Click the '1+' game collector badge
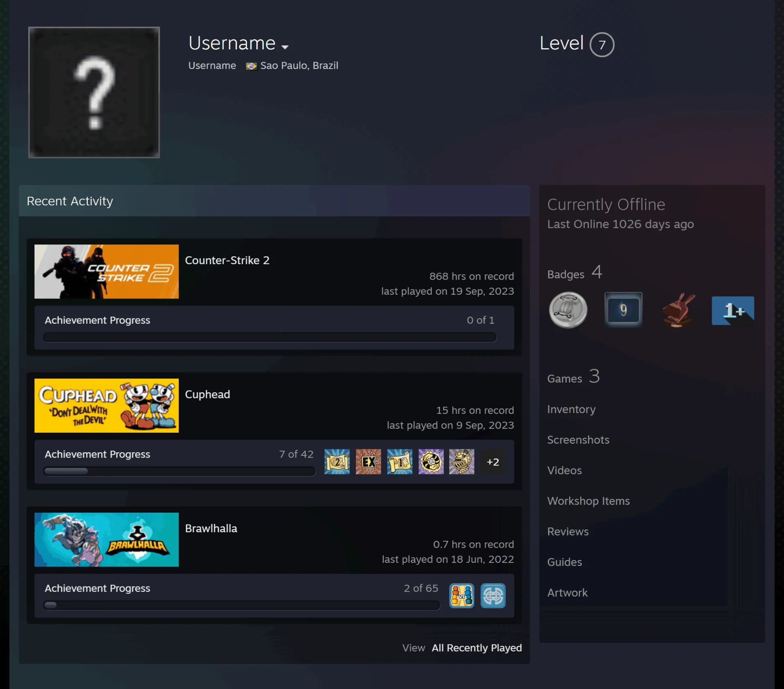This screenshot has width=784, height=689. tap(733, 311)
